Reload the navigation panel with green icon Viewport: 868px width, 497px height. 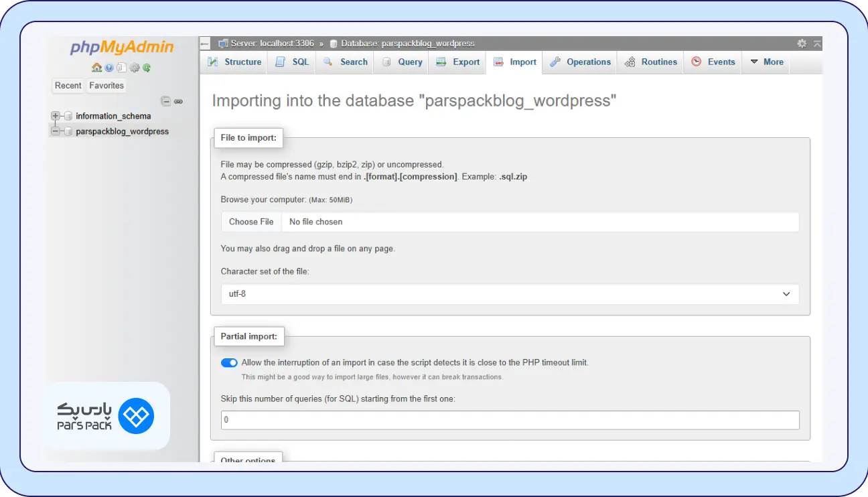click(x=147, y=68)
